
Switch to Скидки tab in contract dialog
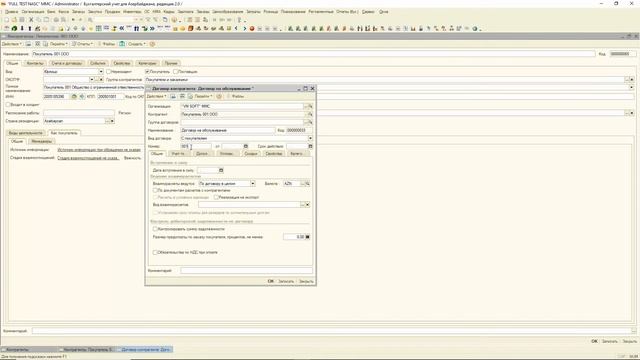(251, 154)
